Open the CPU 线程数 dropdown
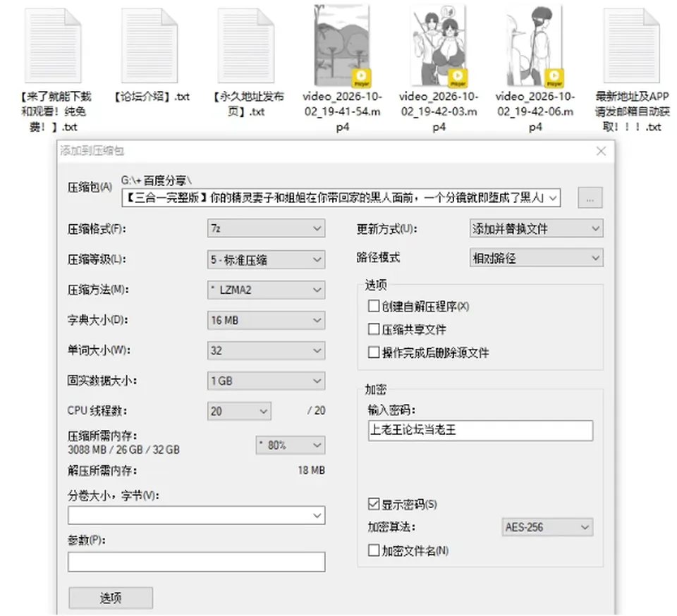 click(239, 411)
